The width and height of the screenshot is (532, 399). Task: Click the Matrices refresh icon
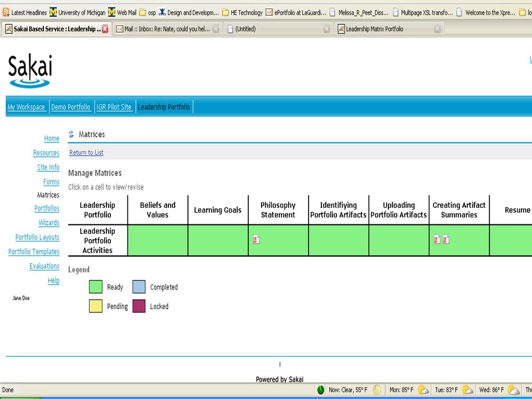pos(71,134)
